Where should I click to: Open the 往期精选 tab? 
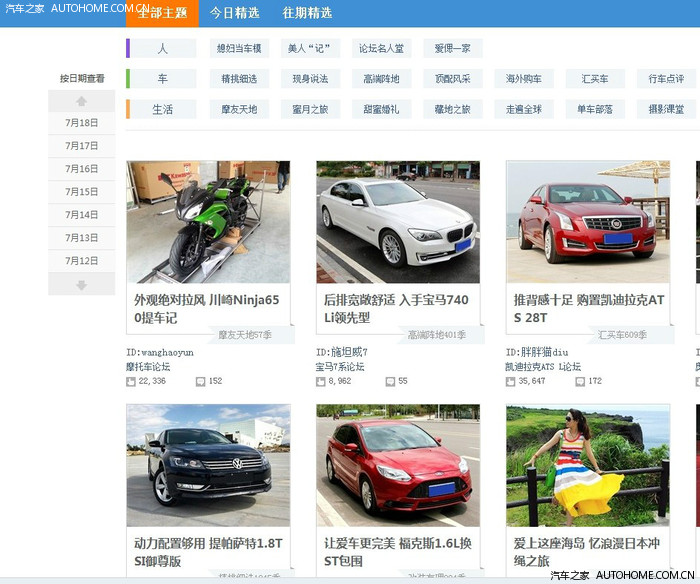coord(307,13)
